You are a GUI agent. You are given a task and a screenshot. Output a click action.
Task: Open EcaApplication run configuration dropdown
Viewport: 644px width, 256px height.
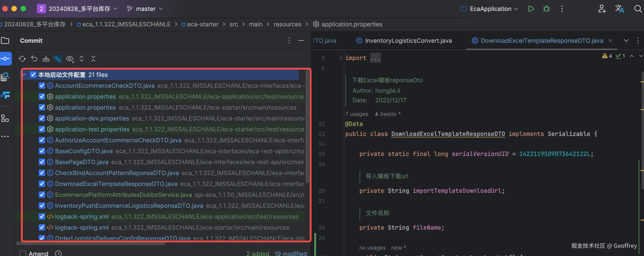coord(490,9)
